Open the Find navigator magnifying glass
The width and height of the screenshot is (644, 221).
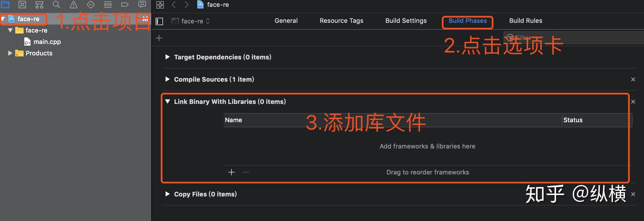(x=56, y=5)
